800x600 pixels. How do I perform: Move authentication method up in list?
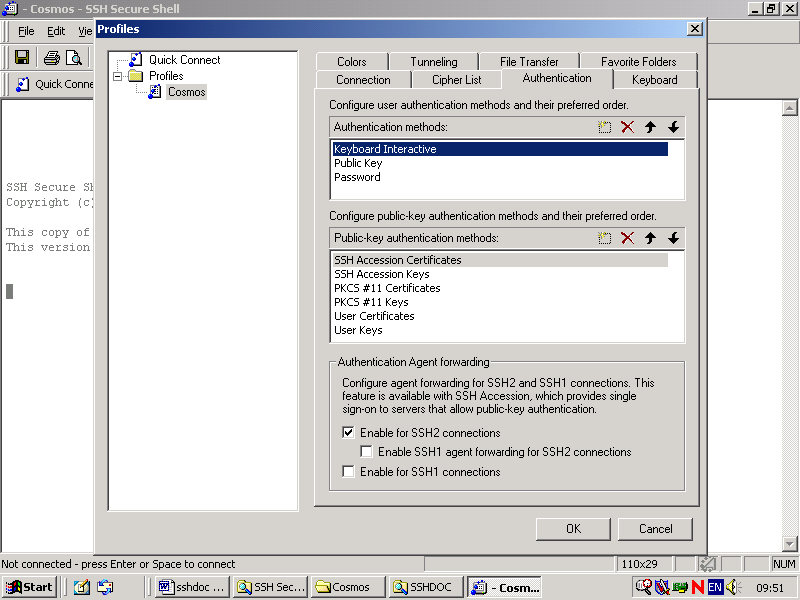(650, 127)
